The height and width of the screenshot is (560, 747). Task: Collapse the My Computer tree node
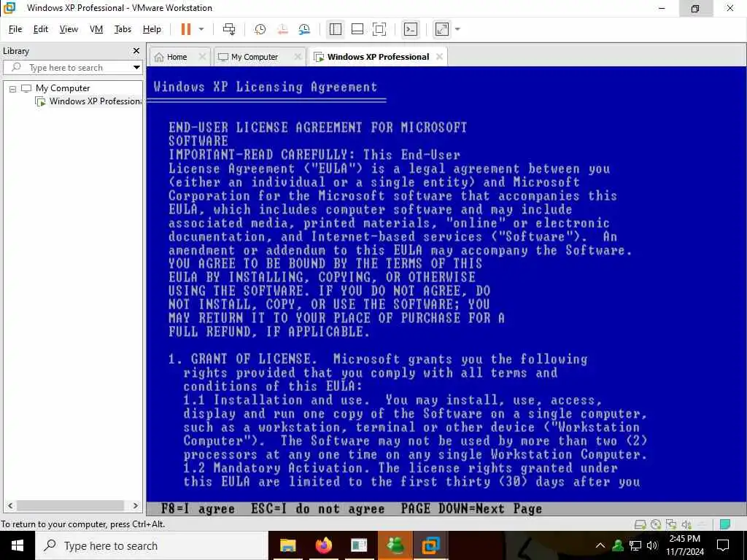pos(13,88)
